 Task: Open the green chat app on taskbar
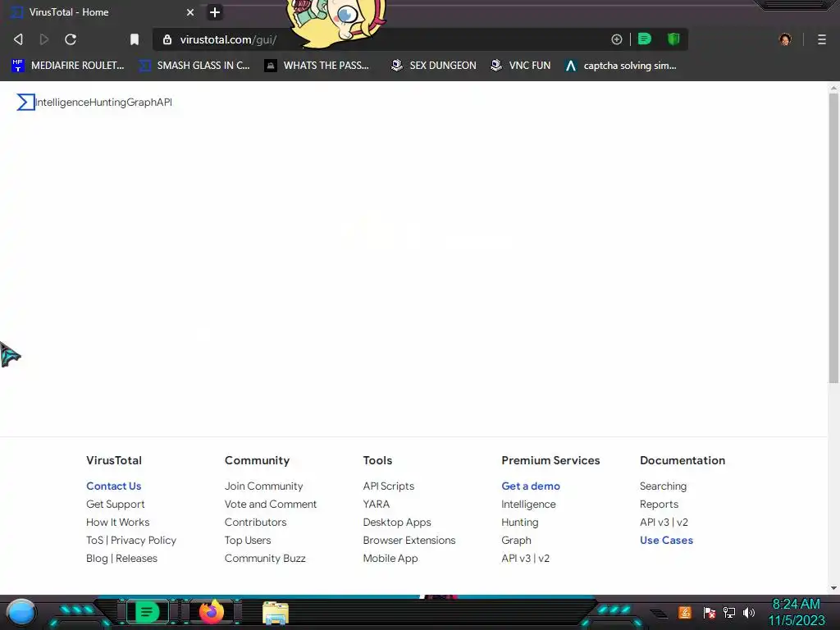pyautogui.click(x=147, y=612)
